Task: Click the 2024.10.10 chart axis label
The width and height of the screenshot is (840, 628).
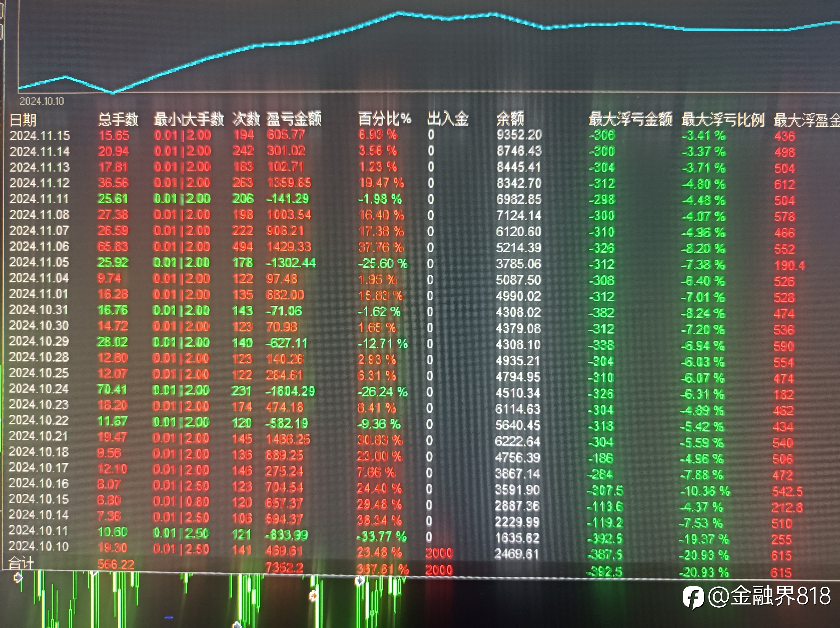Action: click(42, 101)
